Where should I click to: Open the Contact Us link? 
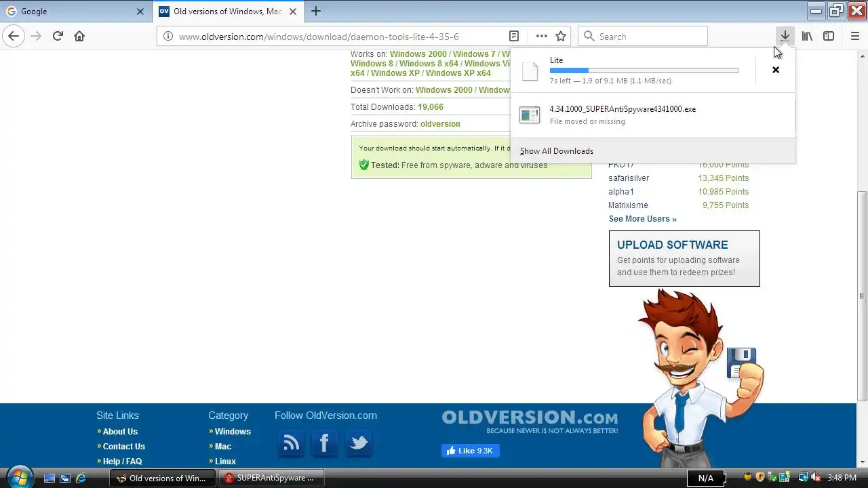(x=124, y=447)
